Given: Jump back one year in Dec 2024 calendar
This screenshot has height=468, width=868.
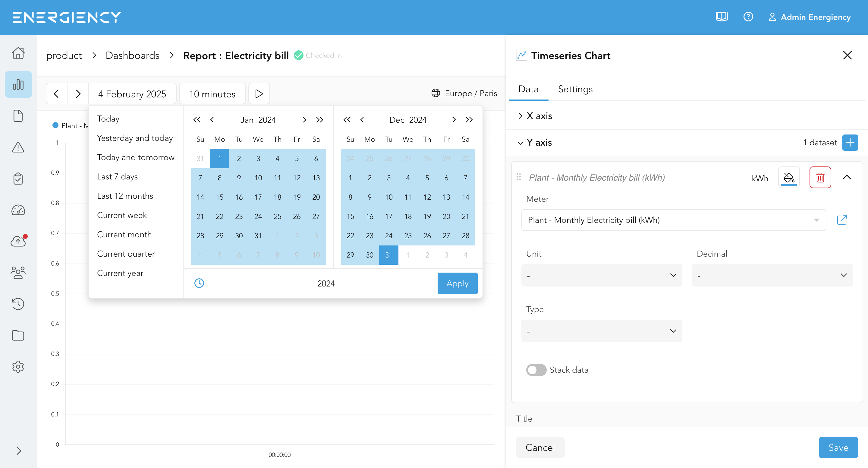Looking at the screenshot, I should pyautogui.click(x=347, y=120).
